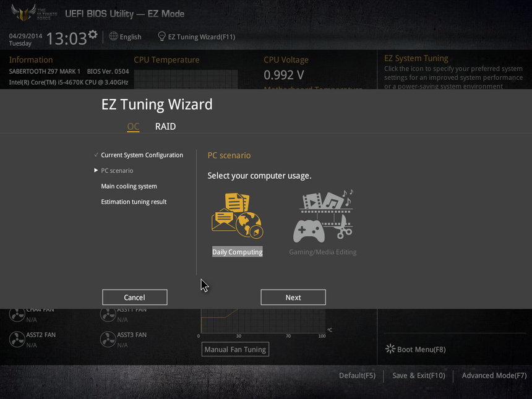Go to Current System Configuration step
This screenshot has height=399, width=532.
(x=142, y=155)
